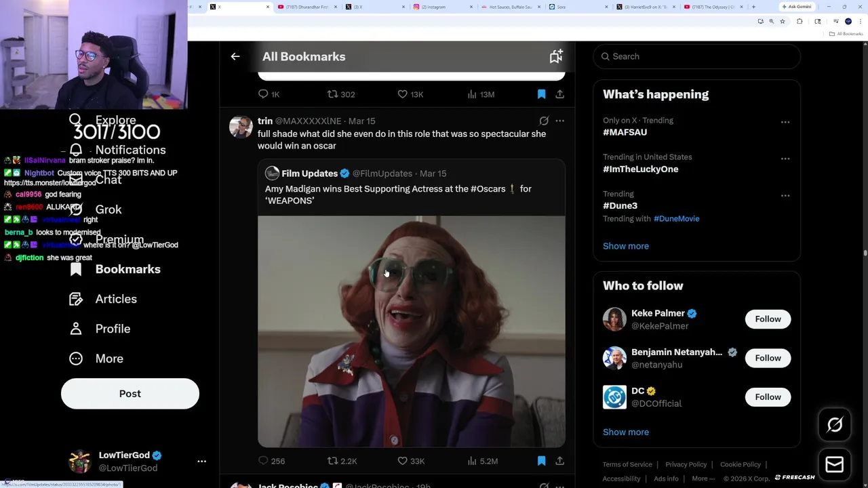
Task: Open Notifications in the sidebar
Action: (117, 150)
